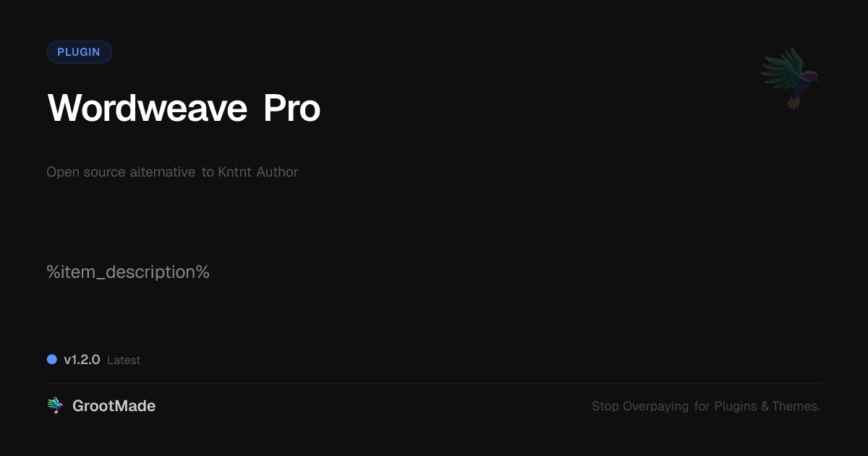This screenshot has width=868, height=456.
Task: Click the word Wordweave in the title
Action: [148, 109]
